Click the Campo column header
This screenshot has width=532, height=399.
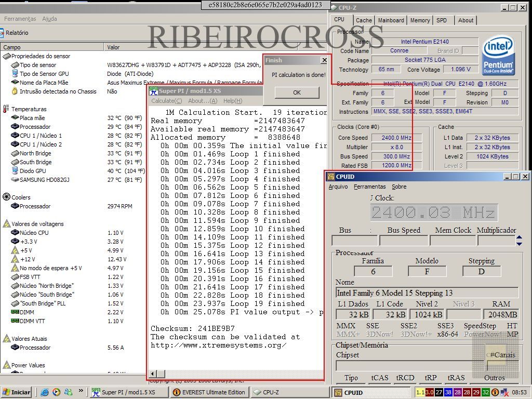(52, 47)
